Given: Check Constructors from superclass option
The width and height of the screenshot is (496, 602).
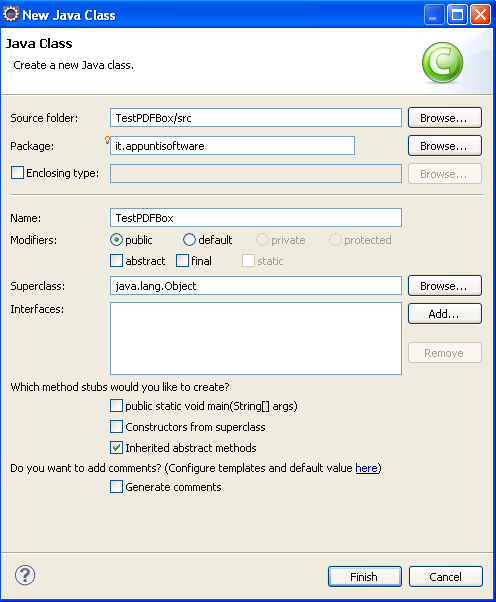Looking at the screenshot, I should pos(116,427).
